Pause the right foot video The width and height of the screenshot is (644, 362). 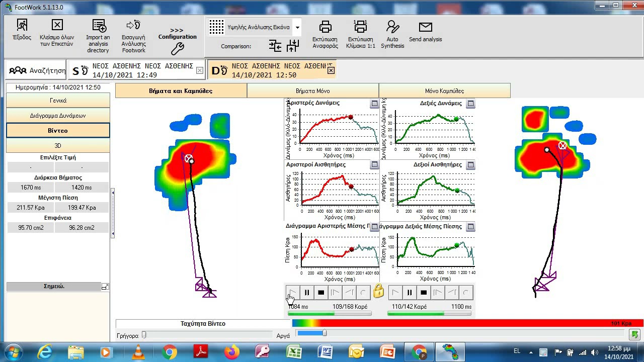410,293
